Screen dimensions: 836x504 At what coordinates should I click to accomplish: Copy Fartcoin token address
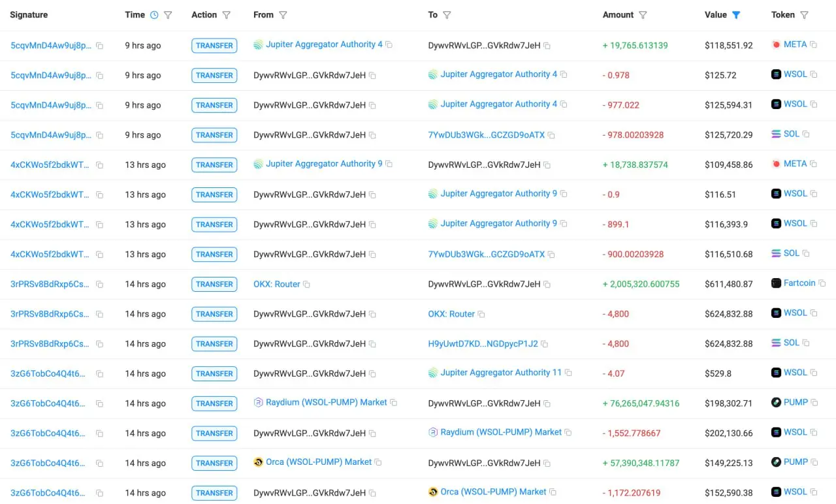[x=822, y=283]
